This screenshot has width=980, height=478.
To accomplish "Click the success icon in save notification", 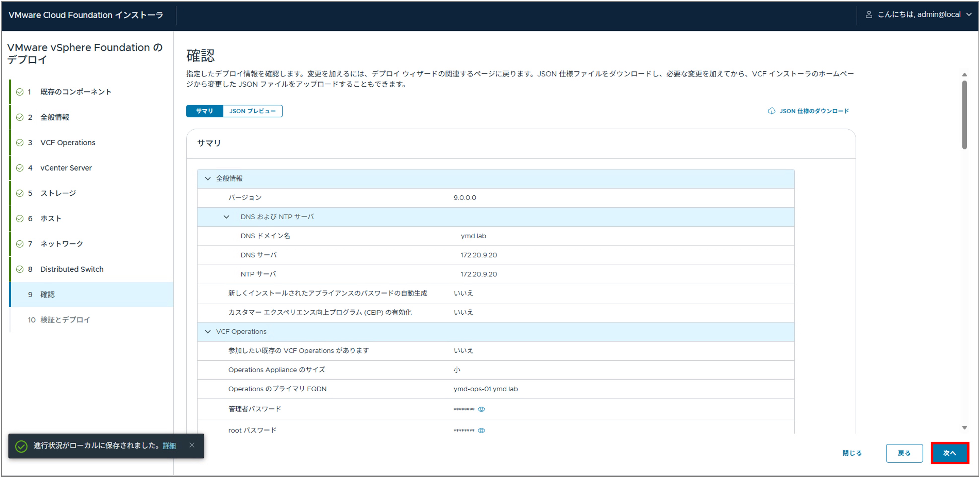I will [x=21, y=446].
